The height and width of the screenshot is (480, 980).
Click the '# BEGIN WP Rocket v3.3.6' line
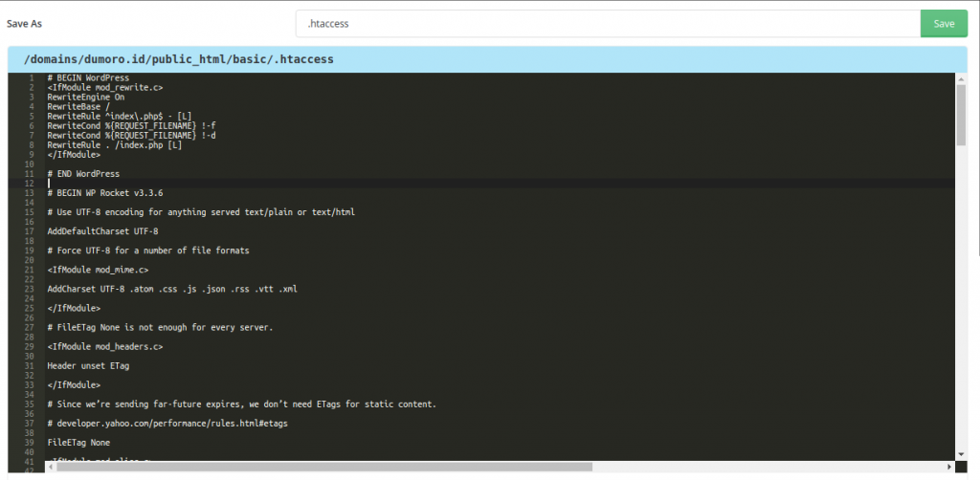[x=105, y=193]
